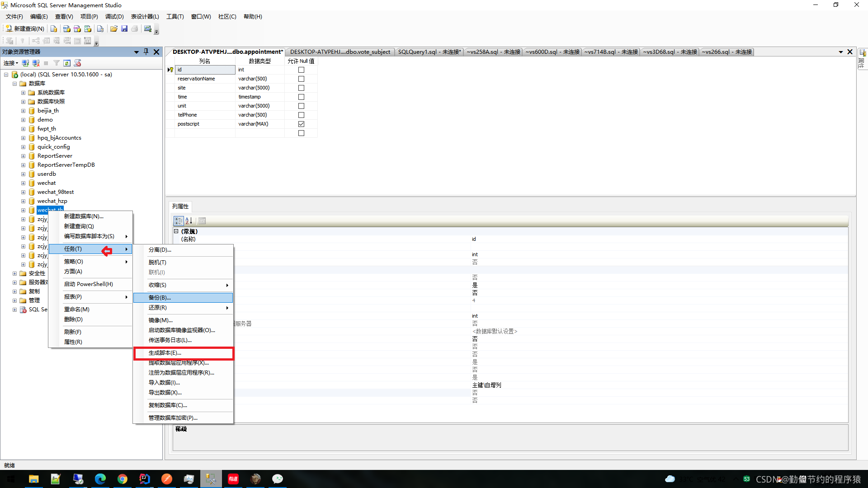
Task: Click Object Explorer refresh icon
Action: pyautogui.click(x=67, y=63)
